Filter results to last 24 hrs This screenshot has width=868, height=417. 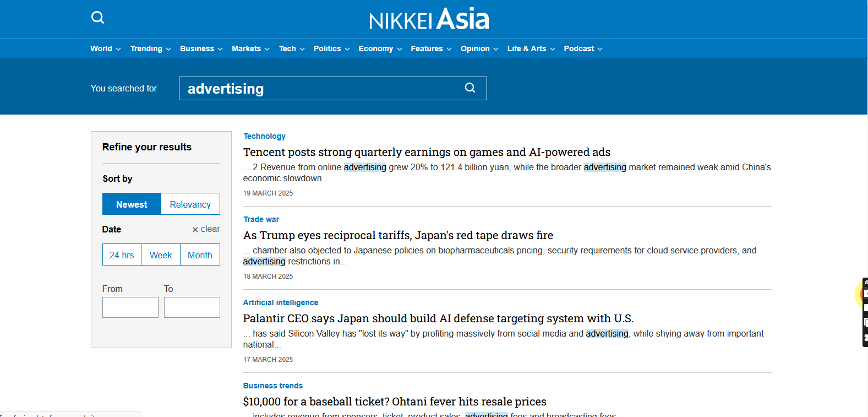pyautogui.click(x=122, y=255)
